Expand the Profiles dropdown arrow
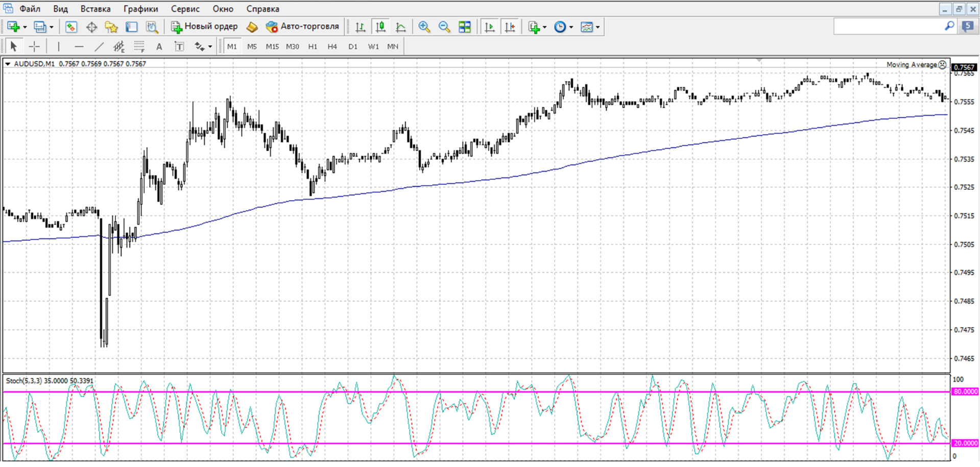Image resolution: width=980 pixels, height=467 pixels. (x=51, y=28)
